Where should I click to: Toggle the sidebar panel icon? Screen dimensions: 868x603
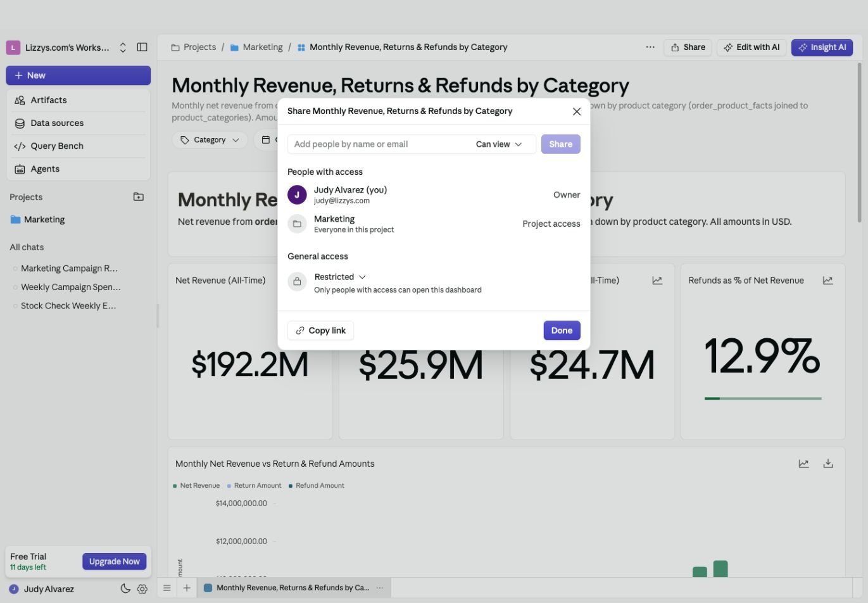(142, 47)
